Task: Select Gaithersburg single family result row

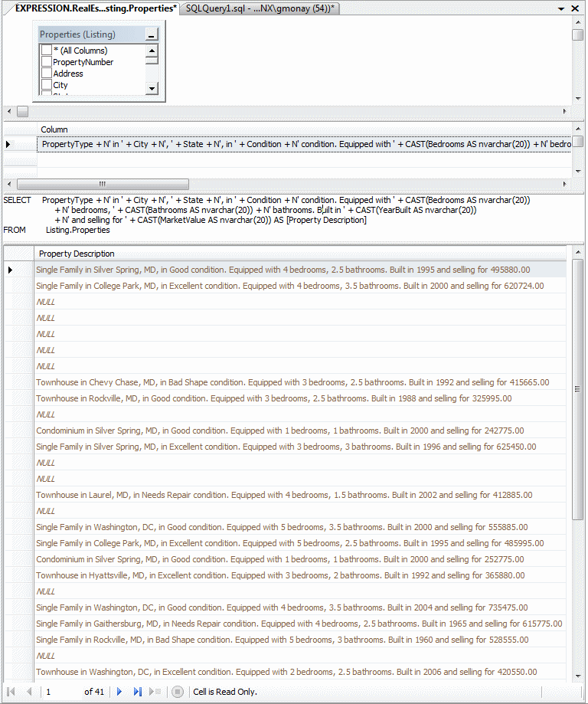Action: pos(300,624)
